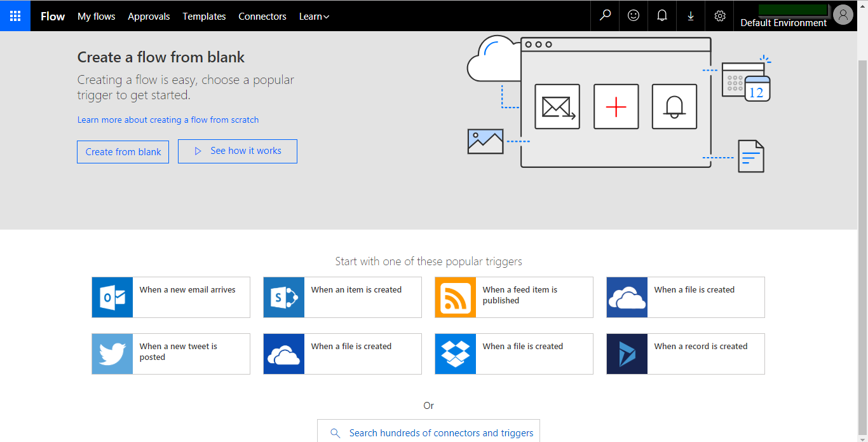Click the Flow home title
Screen dimensions: 868x442
(x=53, y=17)
